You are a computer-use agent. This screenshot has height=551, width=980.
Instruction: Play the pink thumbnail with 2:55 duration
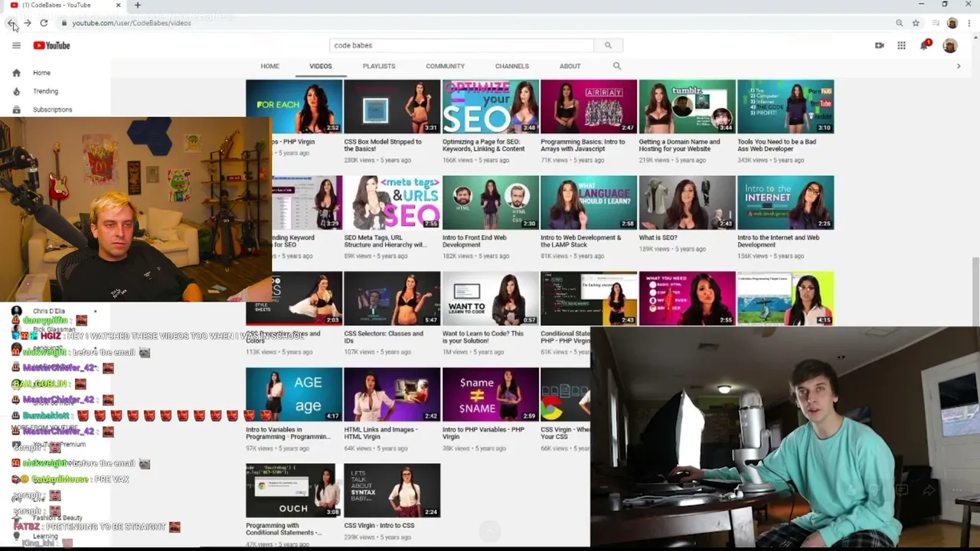pyautogui.click(x=688, y=298)
